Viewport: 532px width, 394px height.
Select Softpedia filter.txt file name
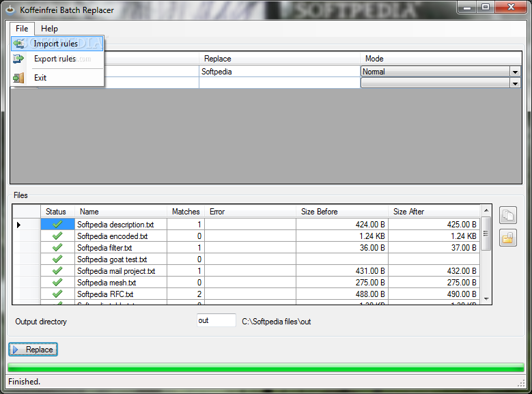click(104, 248)
